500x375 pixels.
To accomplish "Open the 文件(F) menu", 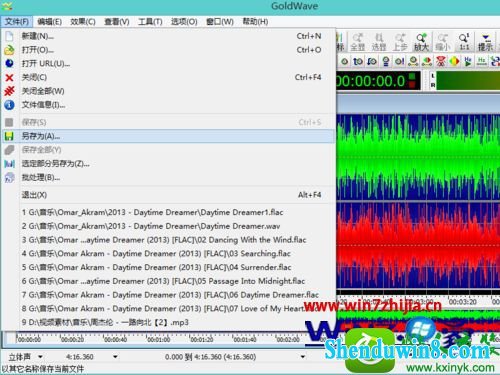I will [x=17, y=22].
